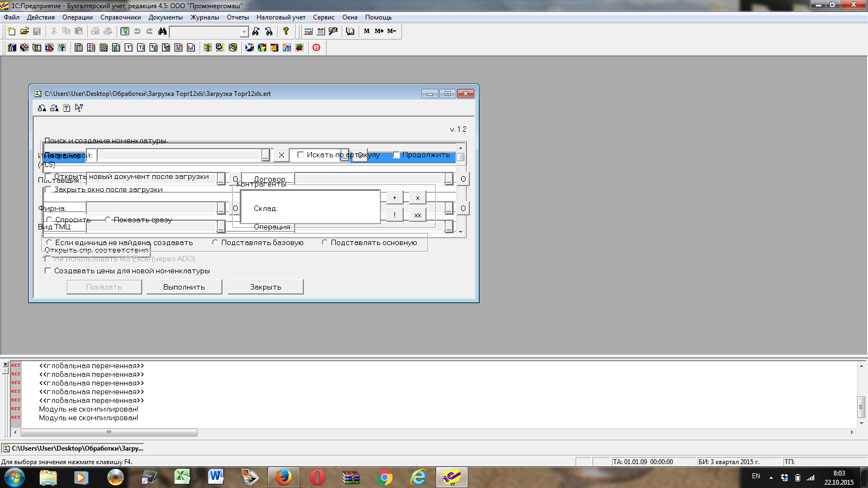The width and height of the screenshot is (868, 488).
Task: Click the binoculars Find icon
Action: (x=162, y=31)
